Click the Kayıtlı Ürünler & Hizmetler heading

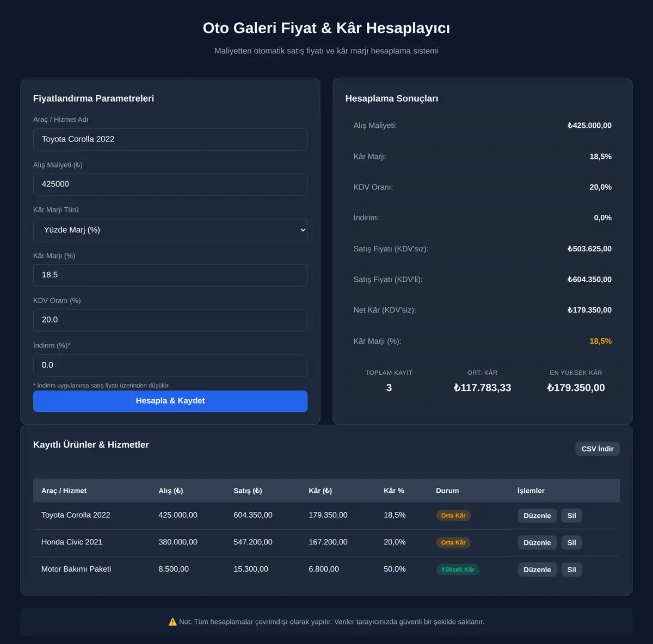[91, 445]
